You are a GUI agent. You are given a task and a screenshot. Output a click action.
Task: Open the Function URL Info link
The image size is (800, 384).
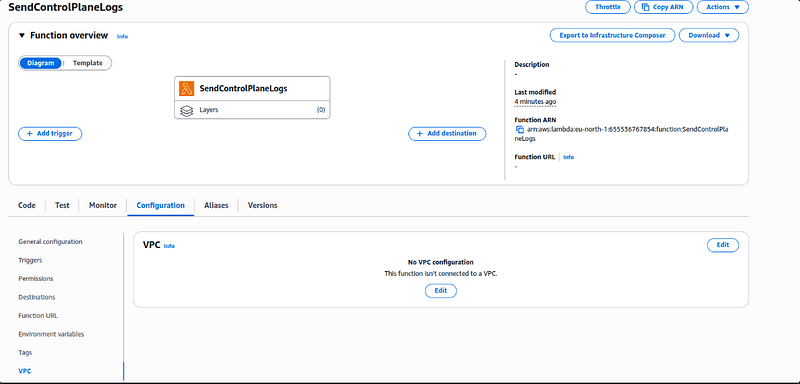568,157
